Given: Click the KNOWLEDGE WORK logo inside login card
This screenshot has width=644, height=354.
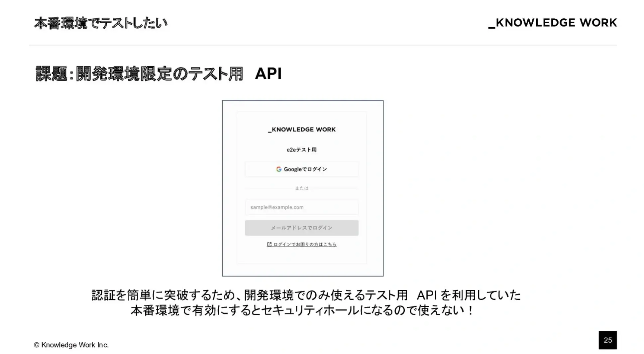Looking at the screenshot, I should [302, 129].
